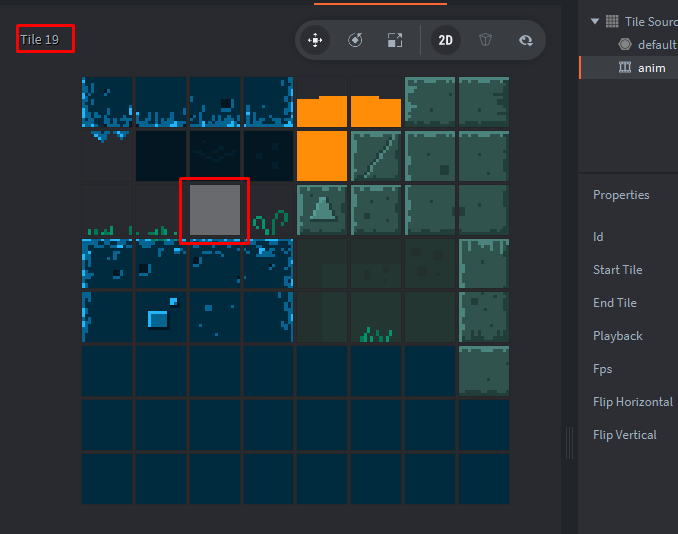This screenshot has height=534, width=678.
Task: Select the tile with small blue box
Action: point(160,317)
